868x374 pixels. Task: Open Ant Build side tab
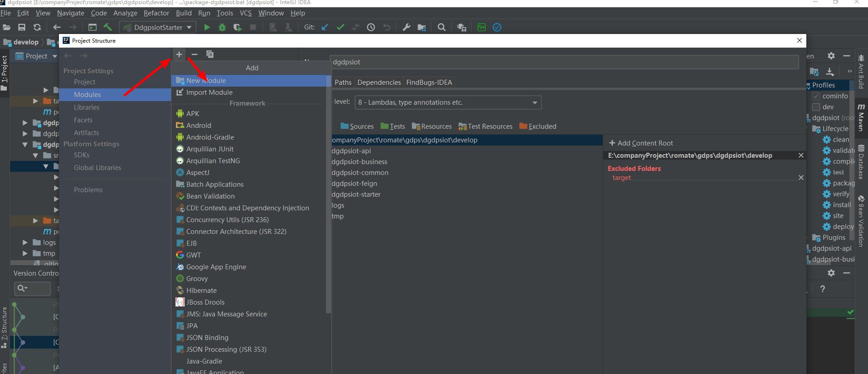click(x=861, y=72)
